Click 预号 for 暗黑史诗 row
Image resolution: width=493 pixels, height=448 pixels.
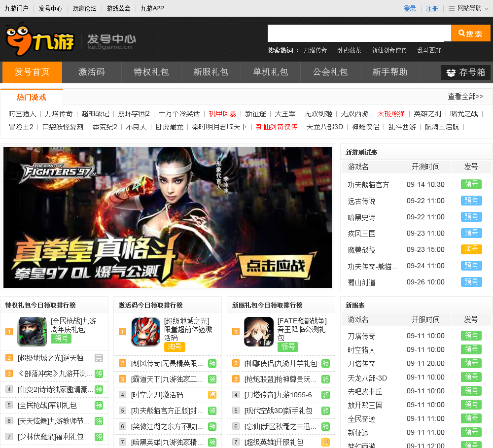471,217
